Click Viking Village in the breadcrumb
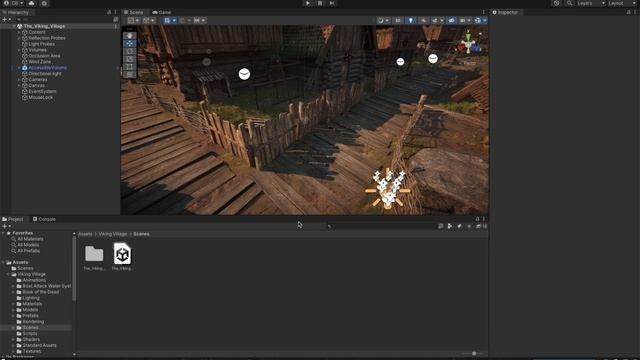Viewport: 640px width, 360px height. tap(113, 234)
